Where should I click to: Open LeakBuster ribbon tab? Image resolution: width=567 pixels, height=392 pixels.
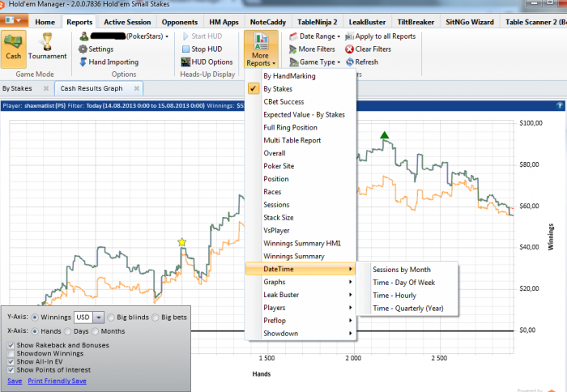click(x=367, y=22)
